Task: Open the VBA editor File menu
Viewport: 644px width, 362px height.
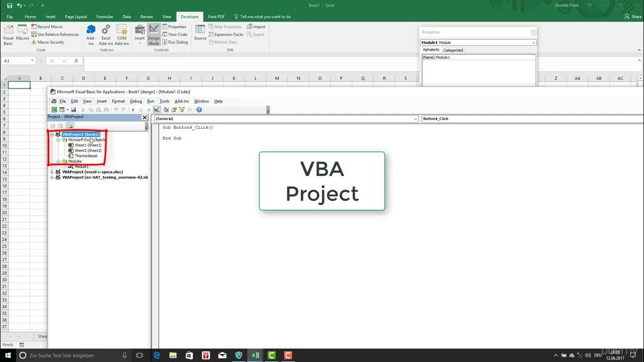Action: (x=62, y=101)
